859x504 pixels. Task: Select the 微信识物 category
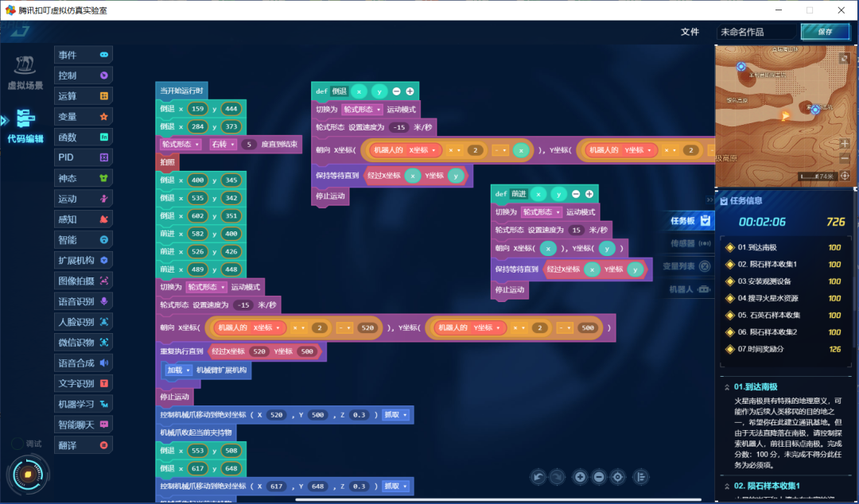[84, 343]
